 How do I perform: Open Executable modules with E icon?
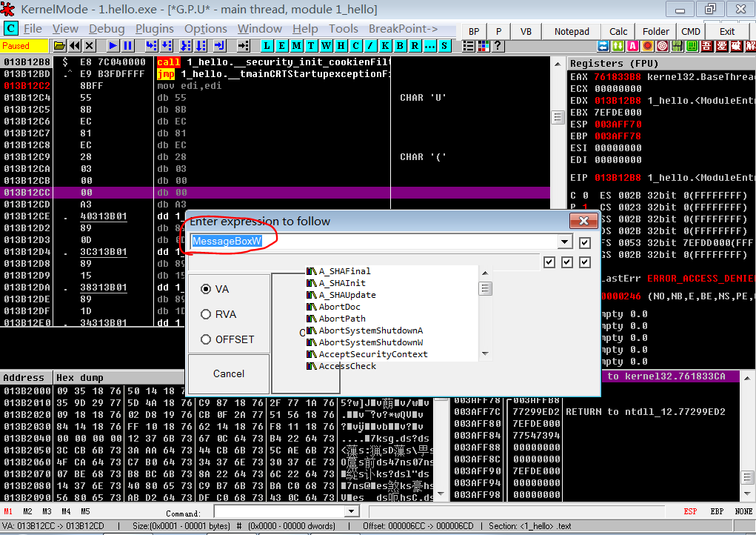tap(282, 46)
